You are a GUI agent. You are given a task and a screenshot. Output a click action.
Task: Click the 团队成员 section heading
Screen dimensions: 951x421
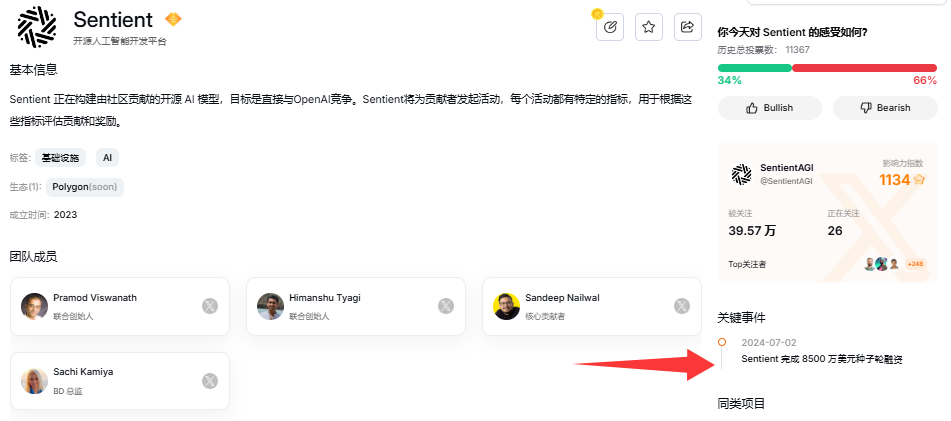33,257
